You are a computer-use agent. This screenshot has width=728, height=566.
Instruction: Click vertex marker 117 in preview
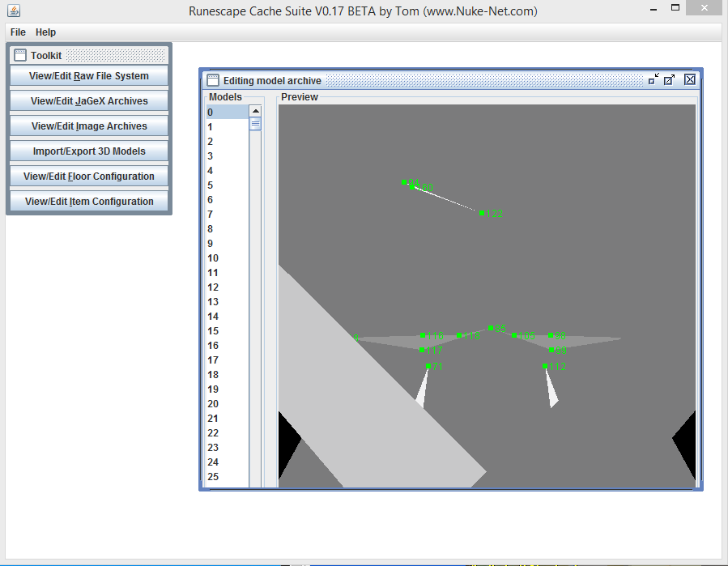tap(422, 350)
